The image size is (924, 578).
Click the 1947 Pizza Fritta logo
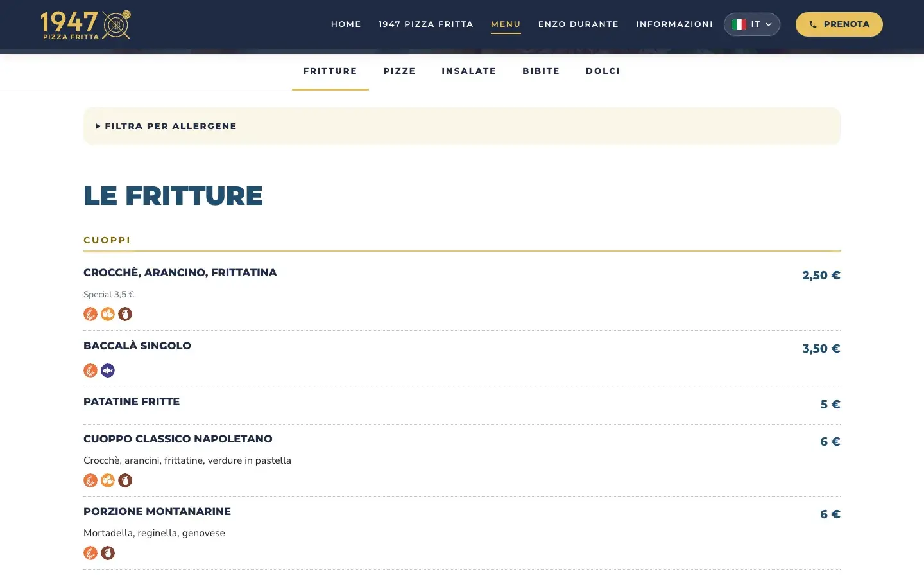(85, 24)
